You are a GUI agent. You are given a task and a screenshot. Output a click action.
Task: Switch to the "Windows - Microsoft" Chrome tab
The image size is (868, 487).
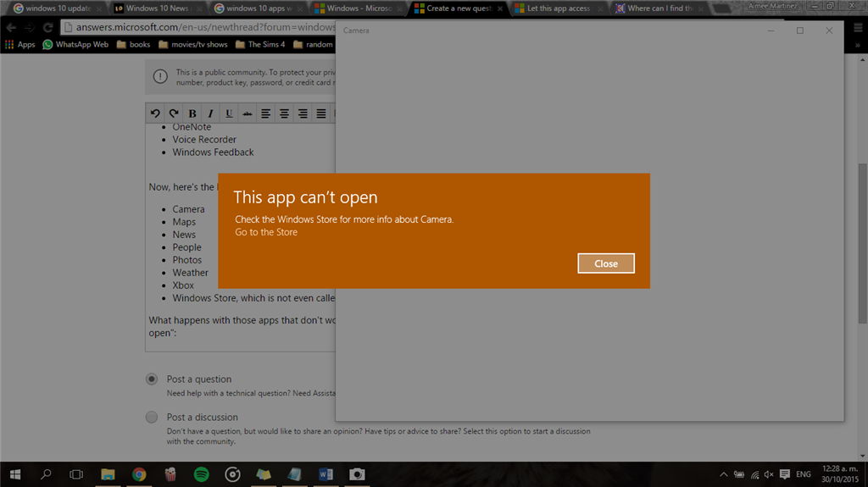pos(359,8)
